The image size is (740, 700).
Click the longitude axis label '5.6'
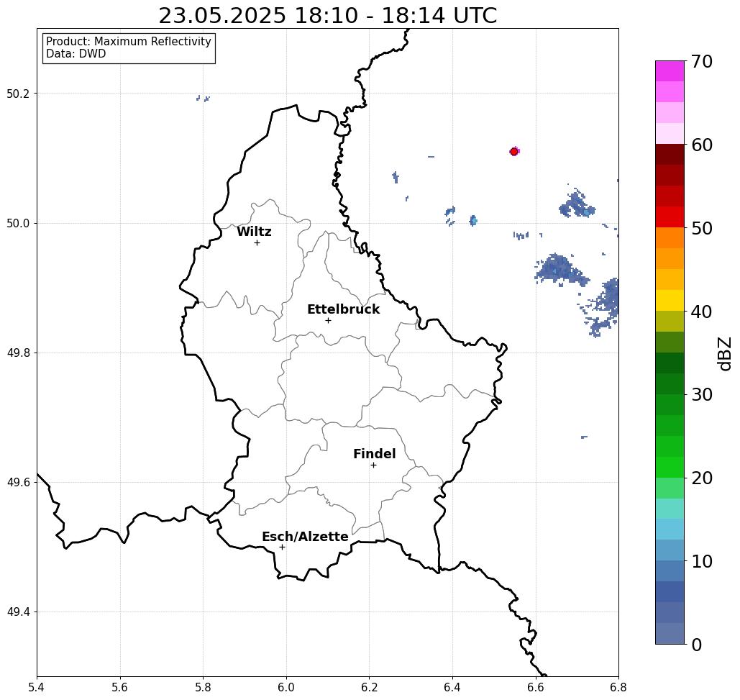120,687
